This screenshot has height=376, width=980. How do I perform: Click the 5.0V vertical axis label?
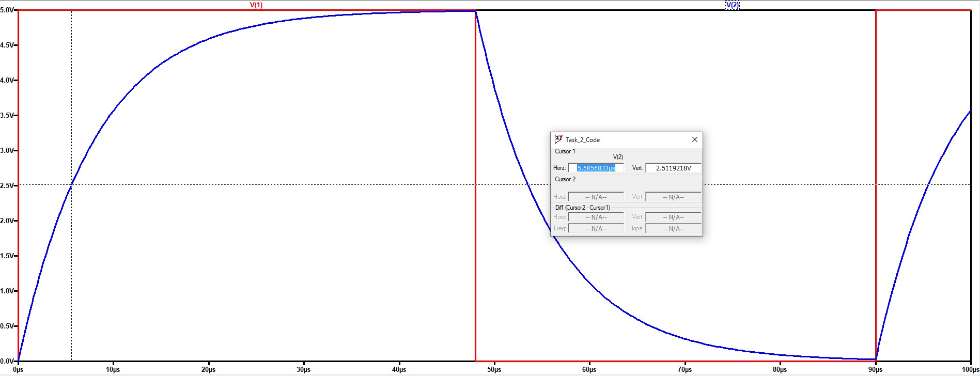coord(8,10)
